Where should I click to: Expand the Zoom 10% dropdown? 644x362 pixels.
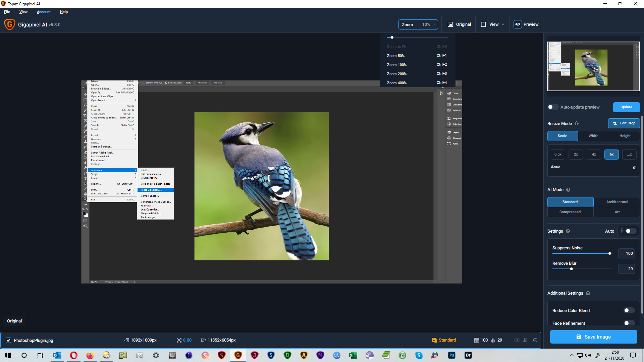pyautogui.click(x=418, y=24)
